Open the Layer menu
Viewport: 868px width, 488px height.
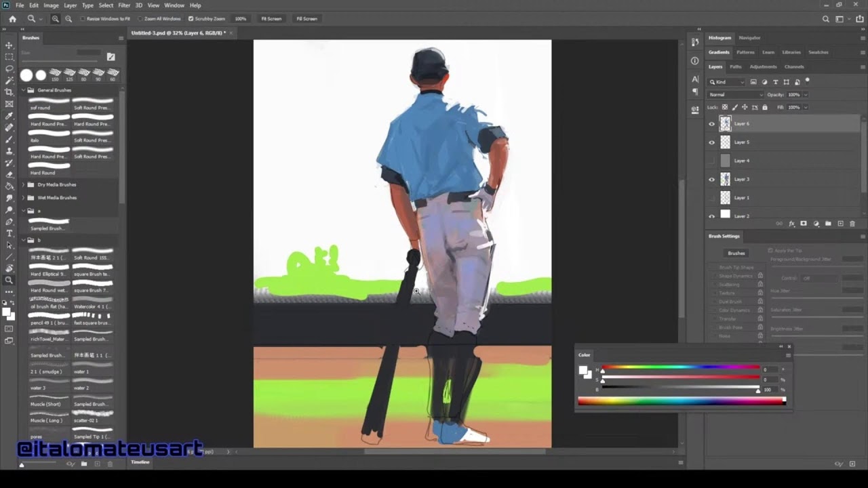click(x=71, y=5)
